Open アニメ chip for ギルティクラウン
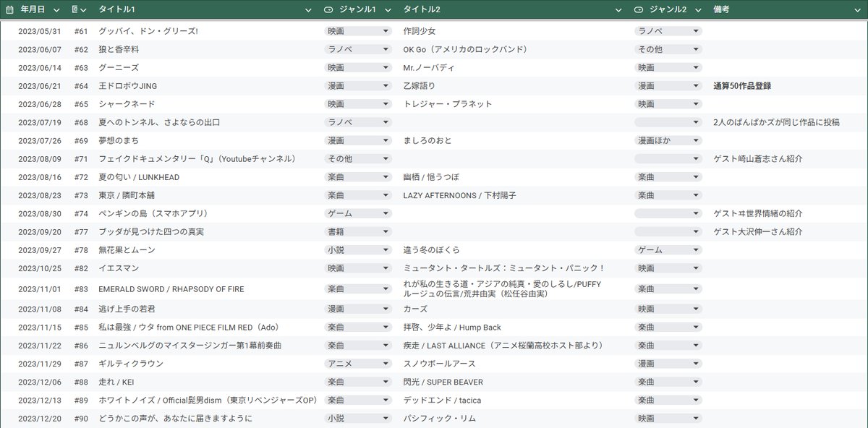The height and width of the screenshot is (428, 868). [357, 364]
